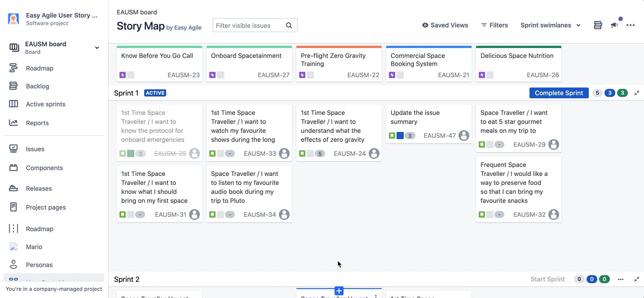Click story bookmark icon on EAUSM-34

point(212,215)
